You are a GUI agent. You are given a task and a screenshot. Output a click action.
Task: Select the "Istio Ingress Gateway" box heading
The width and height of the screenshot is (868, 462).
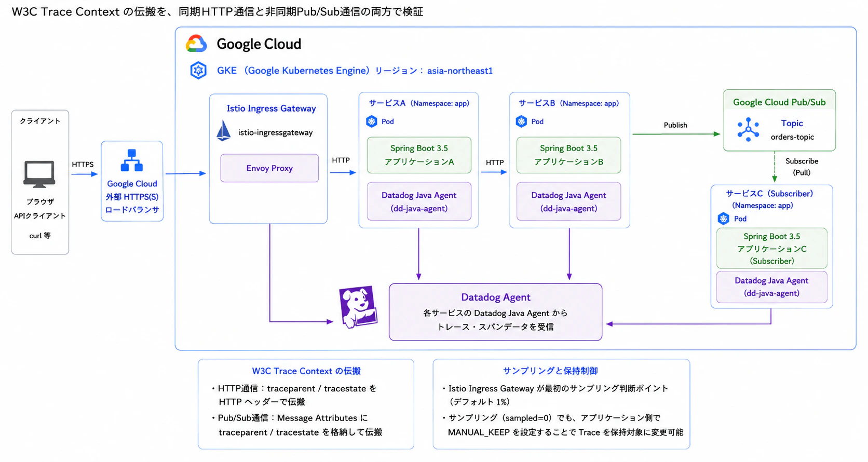[x=271, y=108]
